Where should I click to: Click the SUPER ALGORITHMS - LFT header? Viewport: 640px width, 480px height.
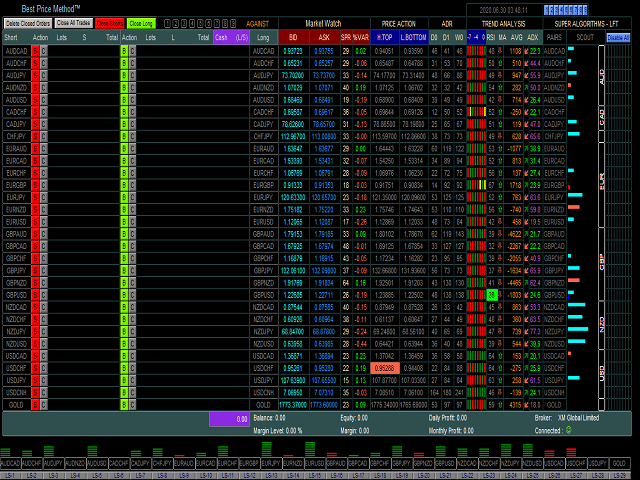pyautogui.click(x=587, y=24)
